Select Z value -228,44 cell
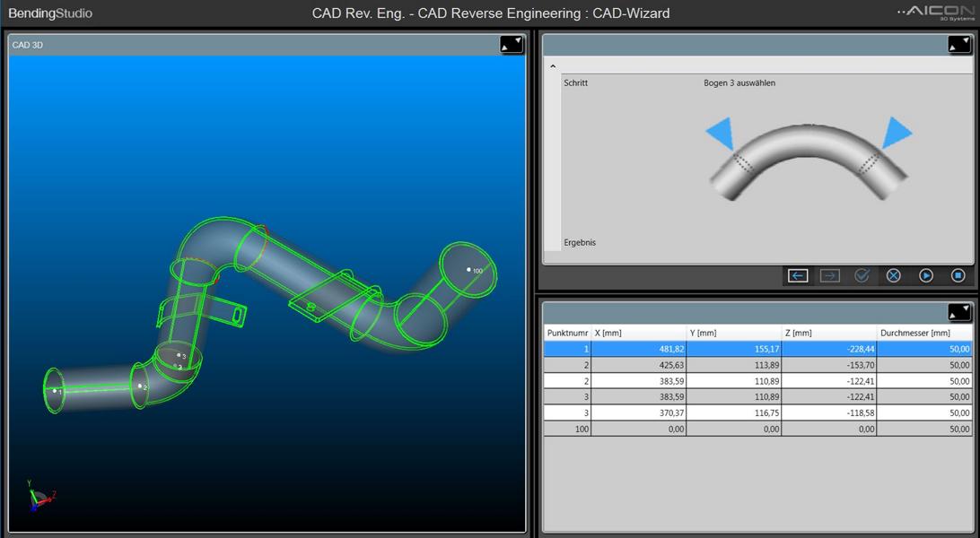The image size is (980, 538). (x=829, y=349)
